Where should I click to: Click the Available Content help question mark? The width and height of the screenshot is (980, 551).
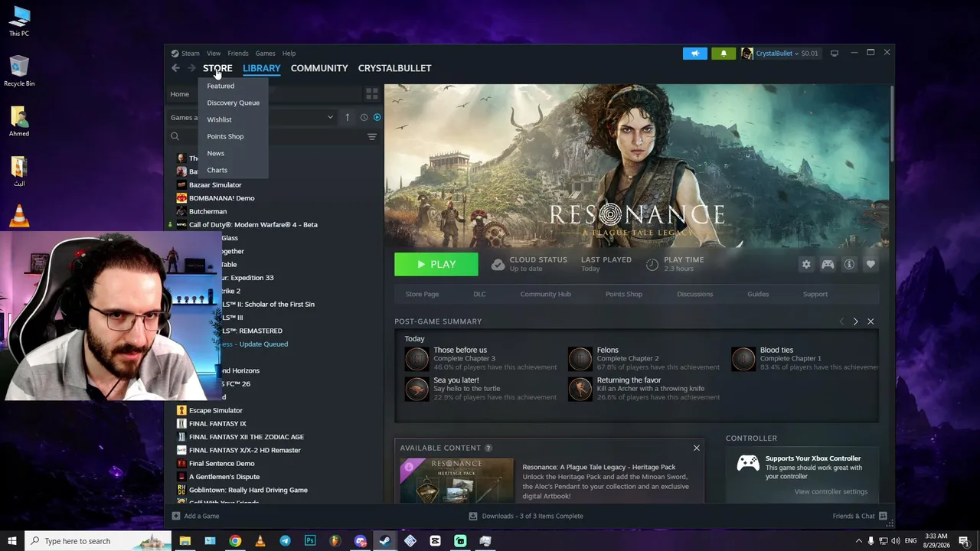click(488, 448)
